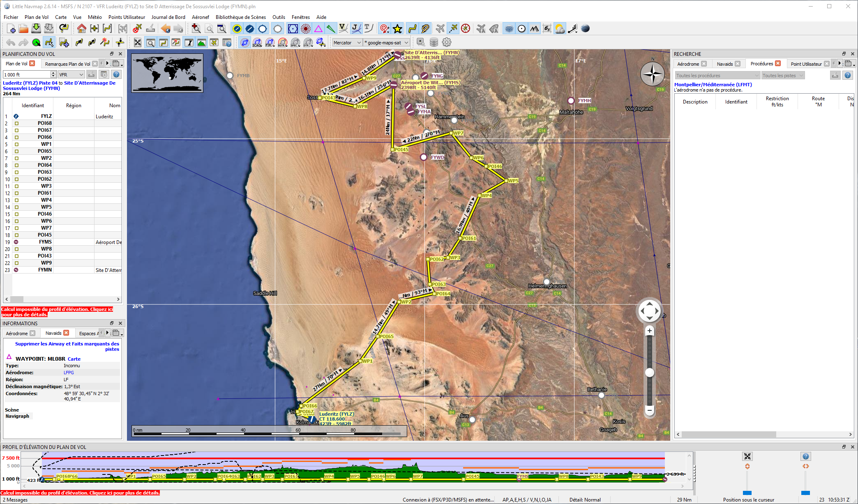Screen dimensions: 858x504
Task: Switch to the Point Utilisateur search tab
Action: pyautogui.click(x=806, y=64)
